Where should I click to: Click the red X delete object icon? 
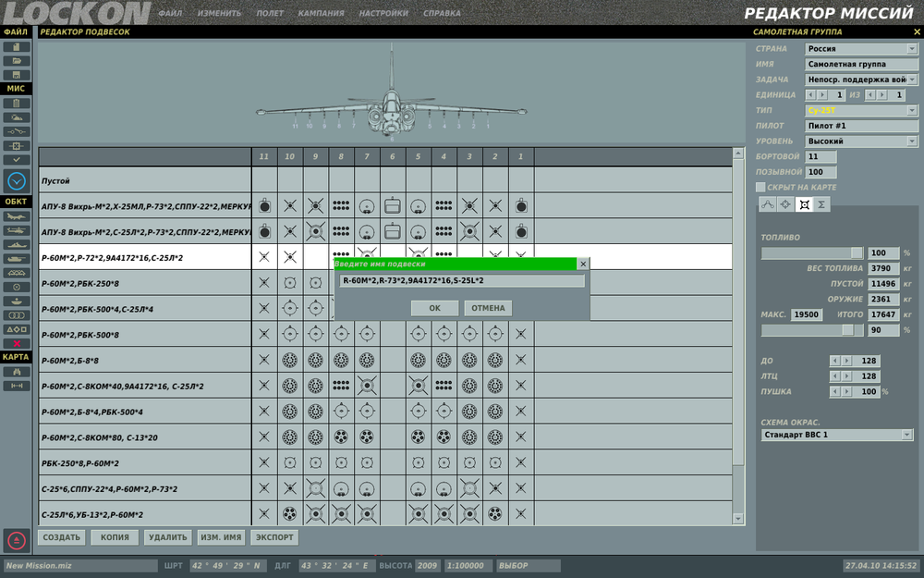(x=16, y=343)
